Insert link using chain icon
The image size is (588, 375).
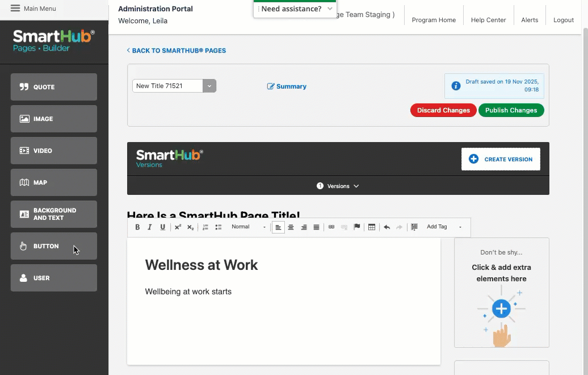click(x=331, y=227)
